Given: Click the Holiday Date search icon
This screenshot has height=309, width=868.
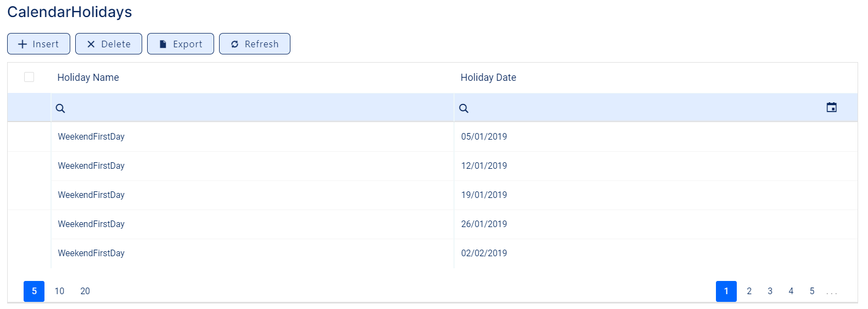Looking at the screenshot, I should (x=464, y=108).
